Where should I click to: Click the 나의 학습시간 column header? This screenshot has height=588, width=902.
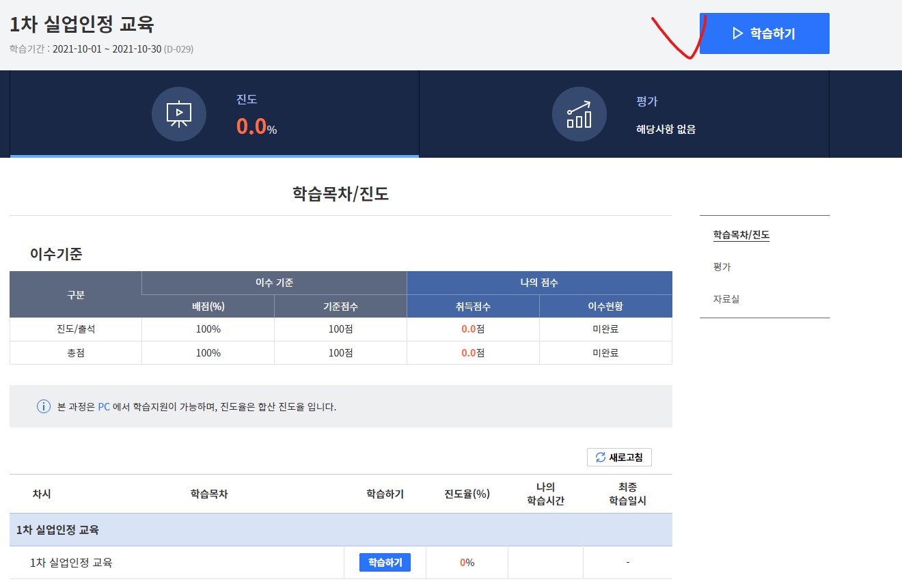(x=545, y=494)
